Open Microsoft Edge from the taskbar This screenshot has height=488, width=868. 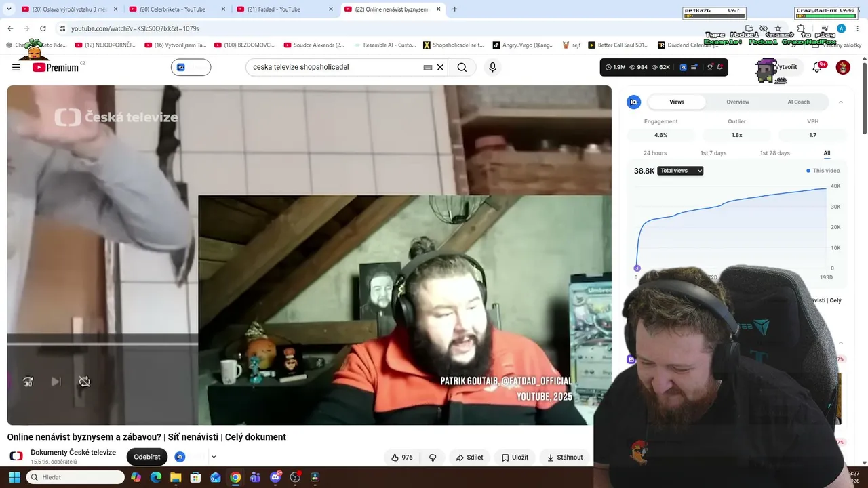(x=156, y=477)
